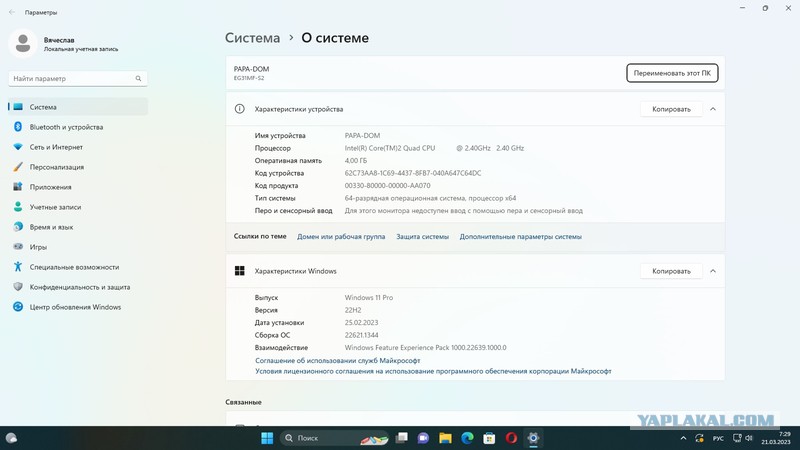This screenshot has width=800, height=450.
Task: Open Домен или рабочая группа link
Action: point(341,237)
